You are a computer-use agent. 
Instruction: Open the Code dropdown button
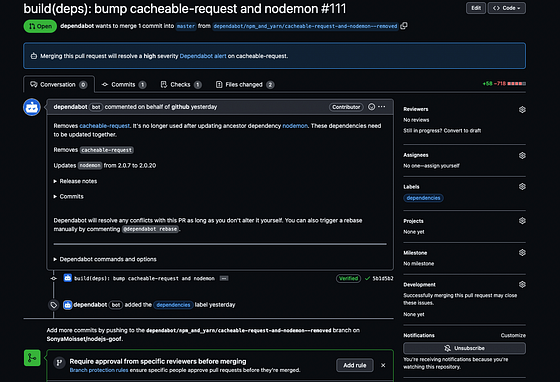(507, 8)
